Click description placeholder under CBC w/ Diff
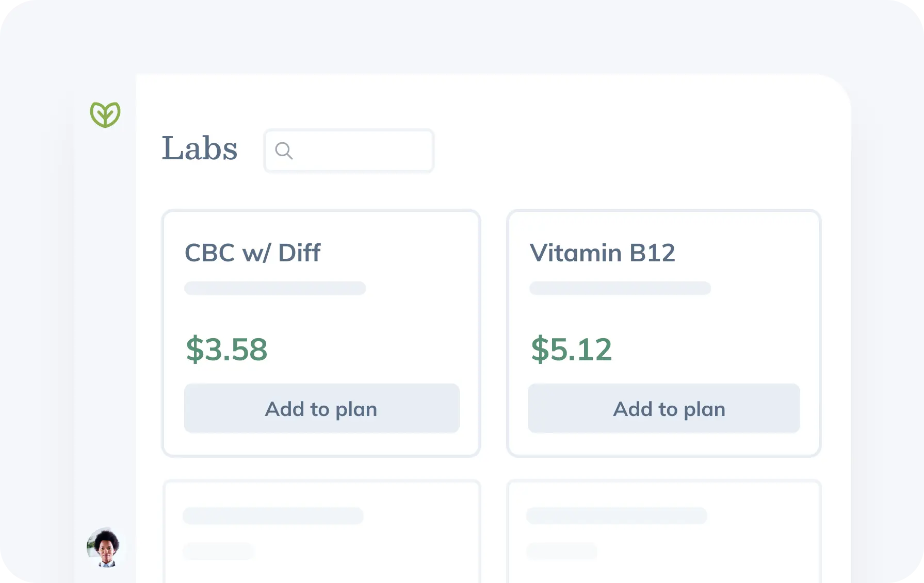924x583 pixels. click(275, 288)
